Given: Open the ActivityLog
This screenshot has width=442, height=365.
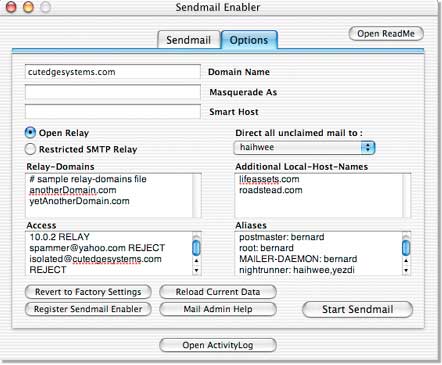Looking at the screenshot, I should tap(218, 345).
